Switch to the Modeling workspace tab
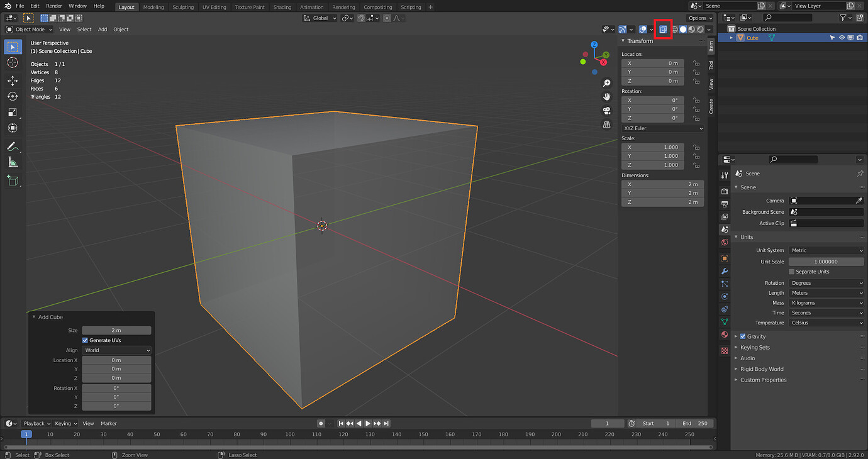The width and height of the screenshot is (868, 459). coord(153,7)
